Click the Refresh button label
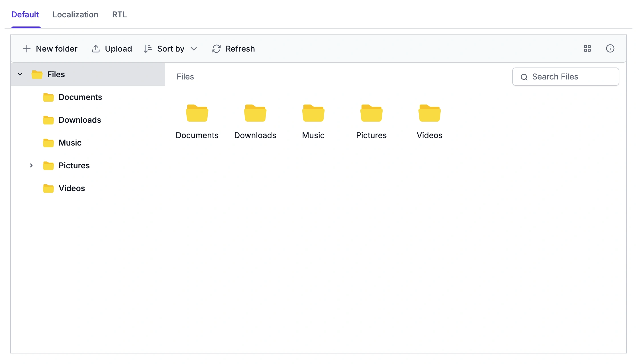This screenshot has height=364, width=637. click(x=240, y=49)
